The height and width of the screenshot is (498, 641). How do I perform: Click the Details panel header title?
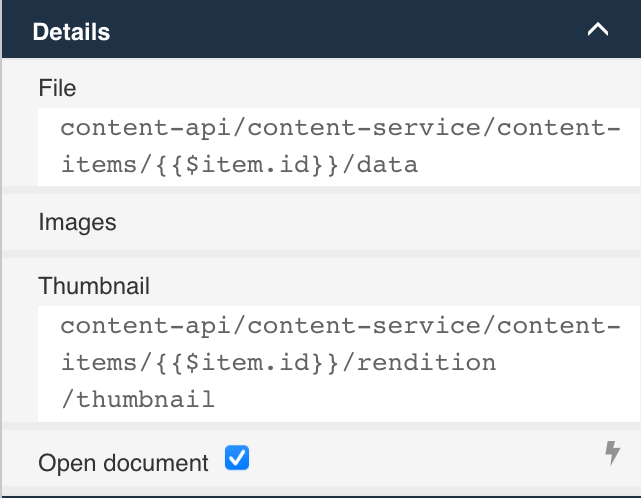(x=71, y=32)
